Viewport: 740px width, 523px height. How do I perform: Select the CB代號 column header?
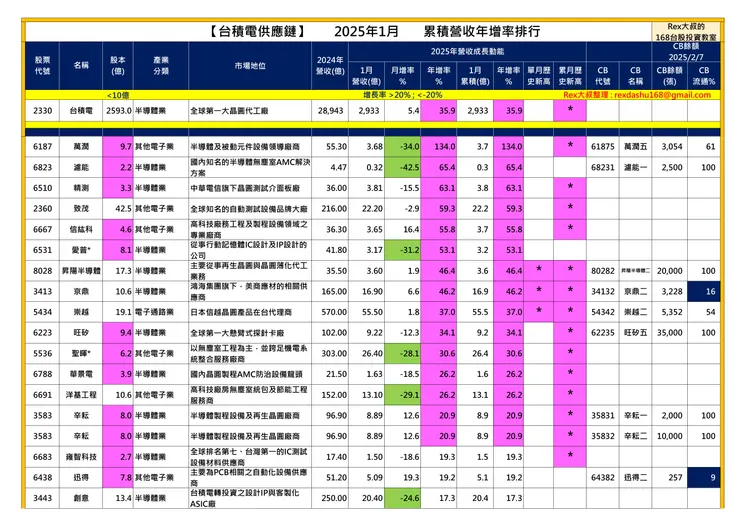coord(603,76)
